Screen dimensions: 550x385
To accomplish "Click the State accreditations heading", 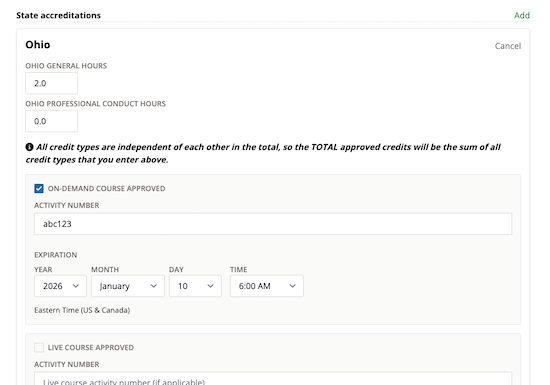I will click(x=59, y=15).
